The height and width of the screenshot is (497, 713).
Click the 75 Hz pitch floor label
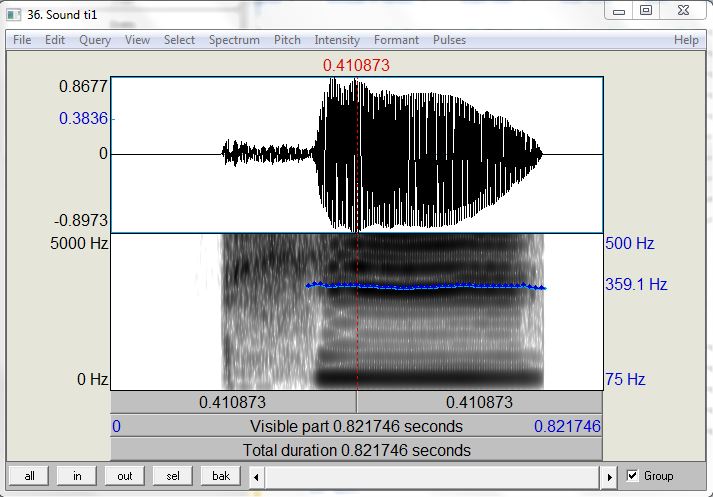coord(625,379)
